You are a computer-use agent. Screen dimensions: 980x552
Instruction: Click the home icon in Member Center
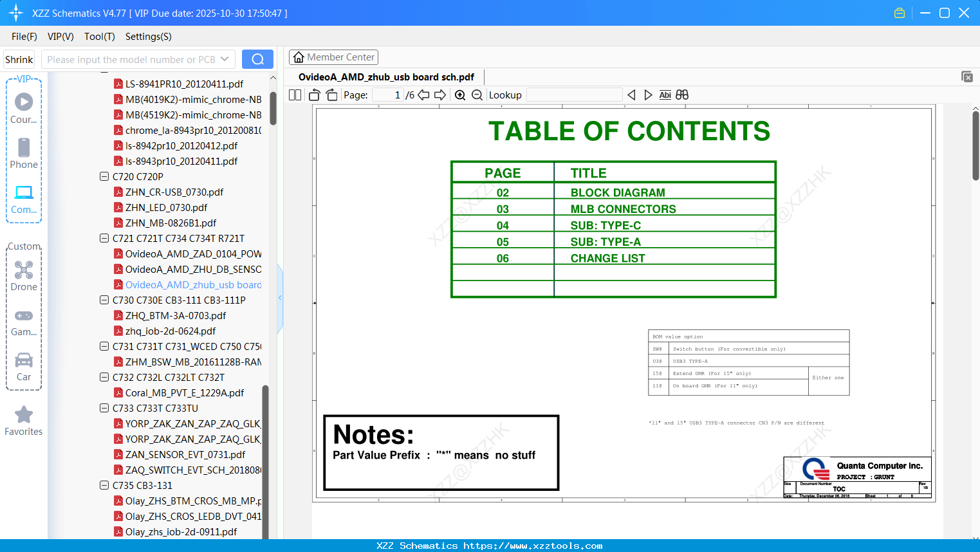[x=299, y=57]
